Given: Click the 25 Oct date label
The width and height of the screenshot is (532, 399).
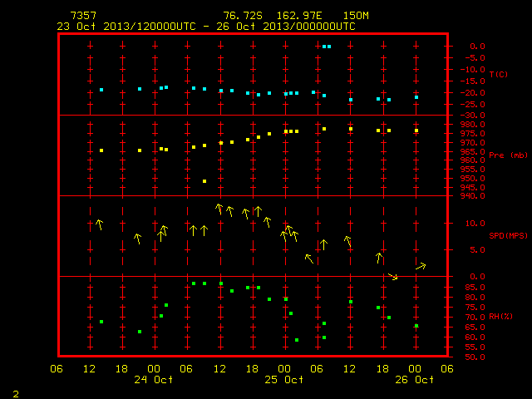Looking at the screenshot, I should [284, 379].
